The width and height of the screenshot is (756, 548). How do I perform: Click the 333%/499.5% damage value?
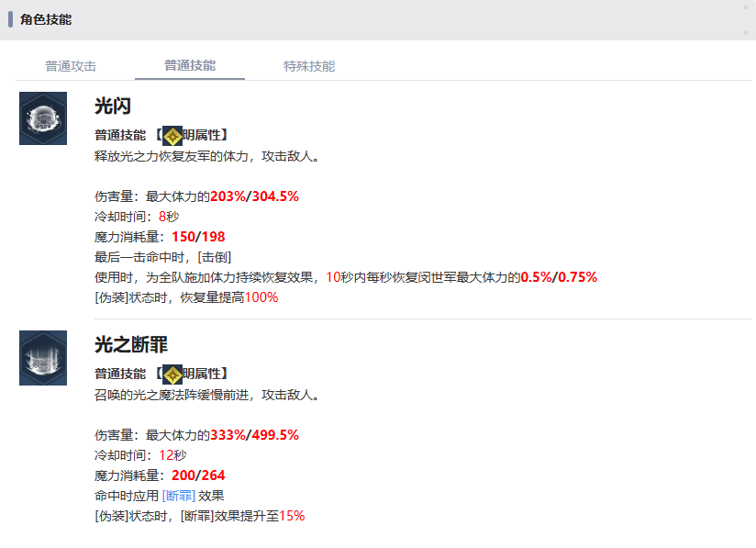tap(254, 435)
